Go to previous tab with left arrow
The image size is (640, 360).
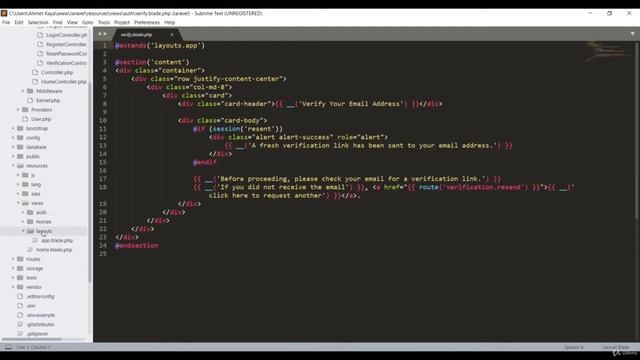pos(99,34)
